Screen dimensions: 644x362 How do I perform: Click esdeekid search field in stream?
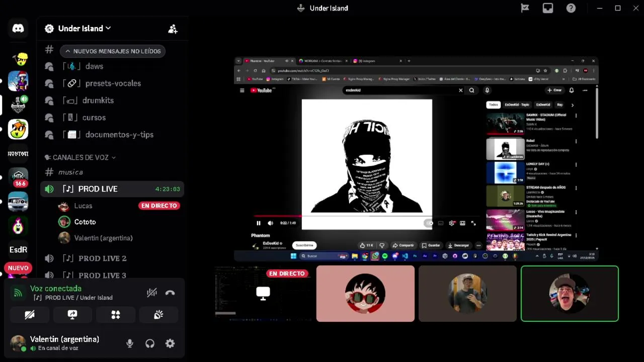pyautogui.click(x=400, y=90)
